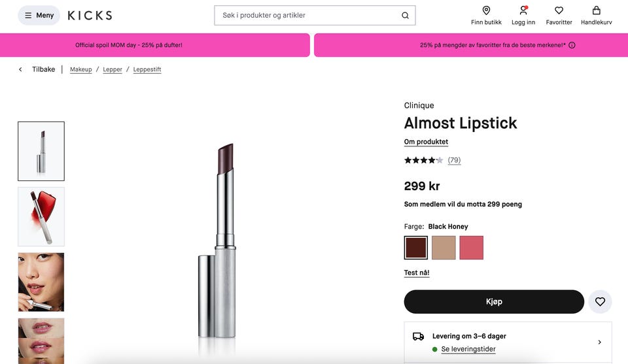Open Finn butikk store locator
Viewport: 628px width, 364px height.
(486, 11)
